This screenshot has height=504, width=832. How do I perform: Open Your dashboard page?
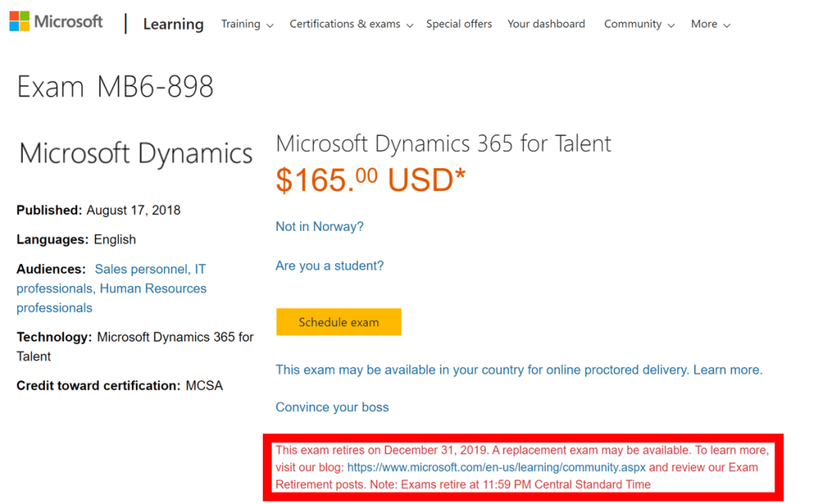pos(546,24)
